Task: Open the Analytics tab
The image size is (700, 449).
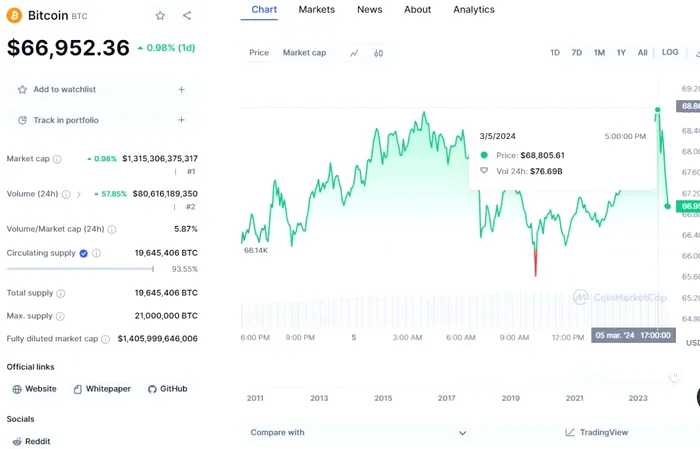Action: pos(474,9)
